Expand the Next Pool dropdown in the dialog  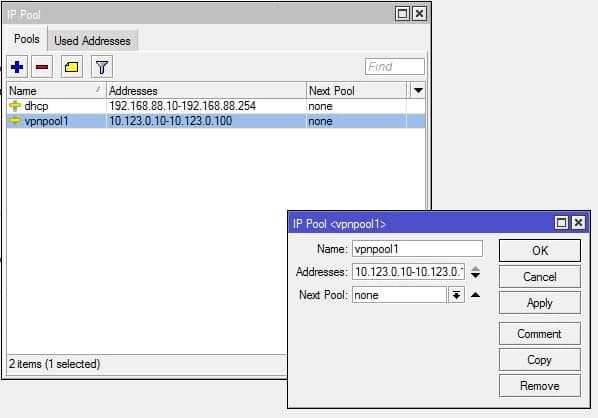tap(456, 295)
